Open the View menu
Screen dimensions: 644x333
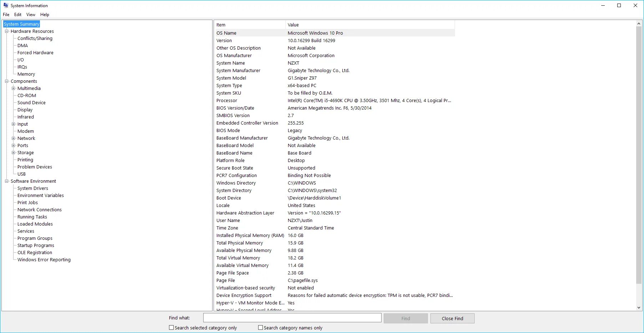tap(31, 15)
